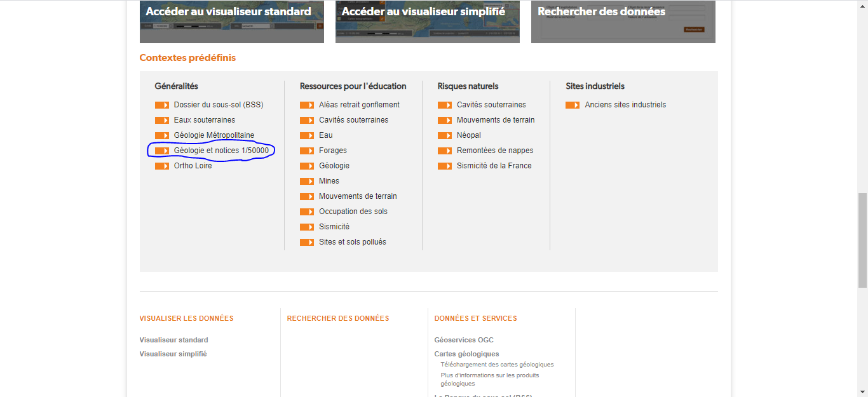Screen dimensions: 868x397
Task: Open Sites et sols pollués link
Action: (x=352, y=242)
